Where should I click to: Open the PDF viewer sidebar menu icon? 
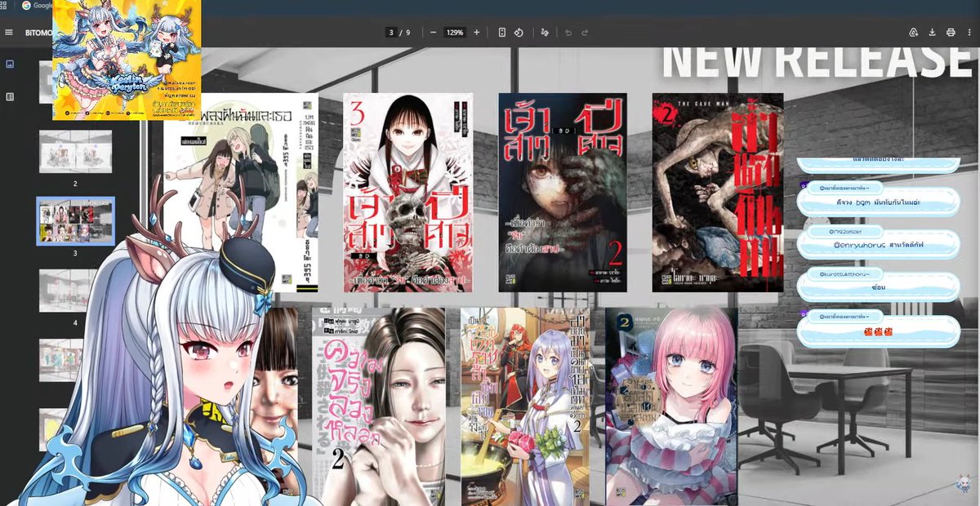click(9, 33)
